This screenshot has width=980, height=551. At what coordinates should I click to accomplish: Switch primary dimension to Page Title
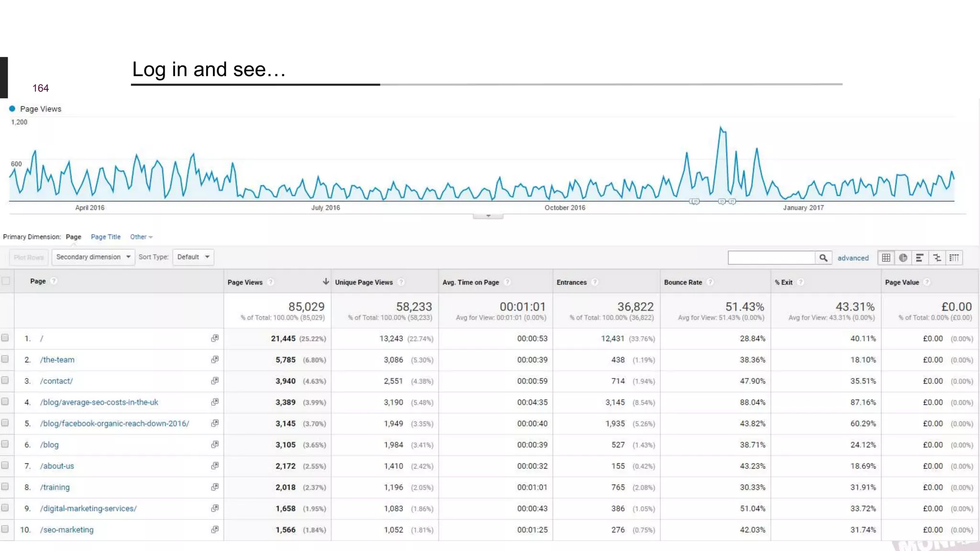(x=105, y=237)
